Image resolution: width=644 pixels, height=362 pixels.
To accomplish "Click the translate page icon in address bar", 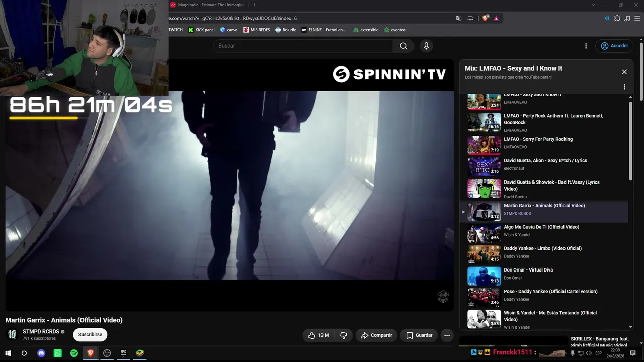I will 458,18.
